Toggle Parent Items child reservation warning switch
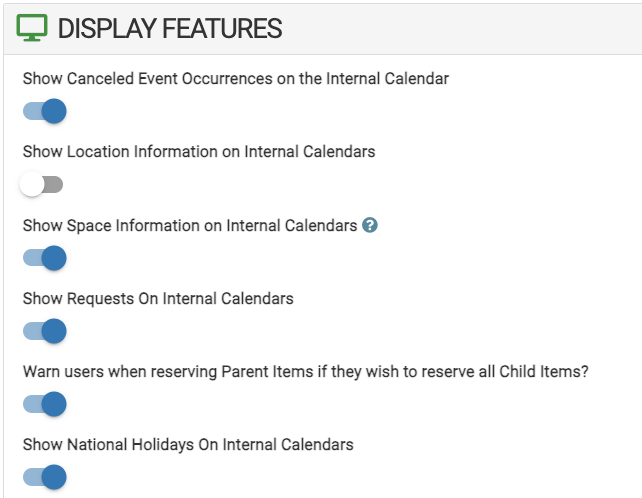The height and width of the screenshot is (498, 642). coord(44,404)
